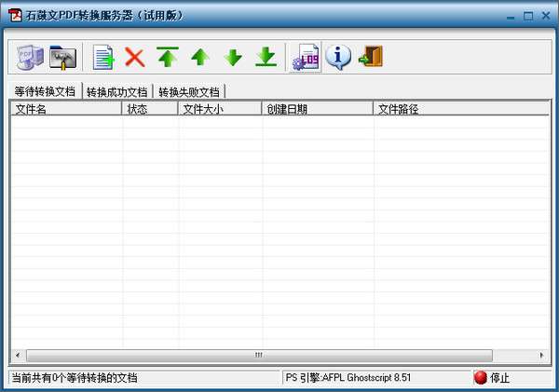The image size is (559, 392).
Task: Delete selected file with red X
Action: 134,58
